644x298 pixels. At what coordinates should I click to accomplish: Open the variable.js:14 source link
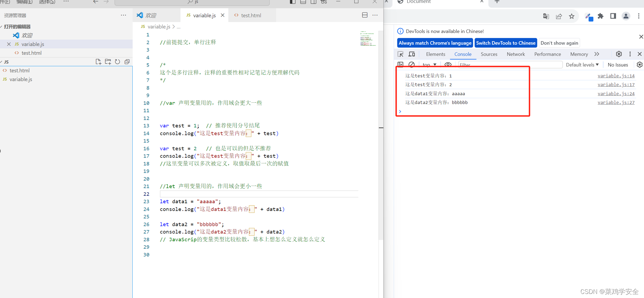616,76
